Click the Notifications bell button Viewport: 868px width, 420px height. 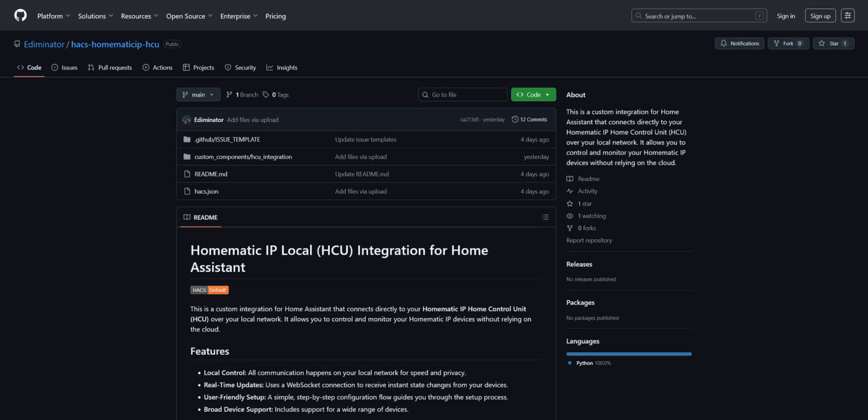coord(739,43)
